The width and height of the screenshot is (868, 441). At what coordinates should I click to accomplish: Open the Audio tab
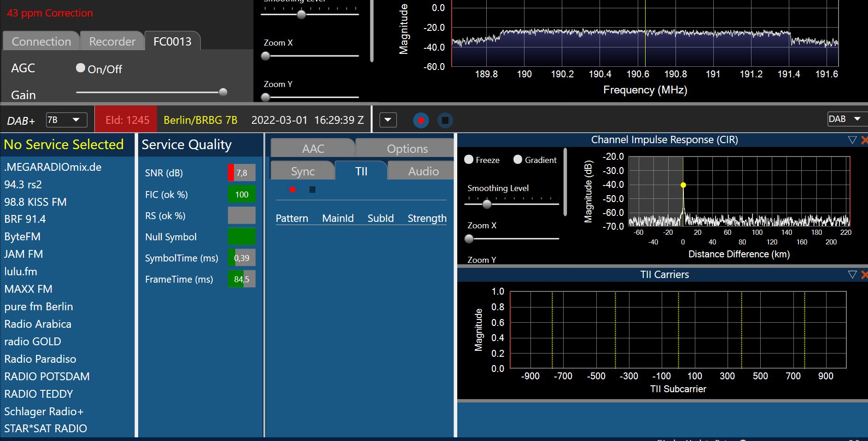423,171
